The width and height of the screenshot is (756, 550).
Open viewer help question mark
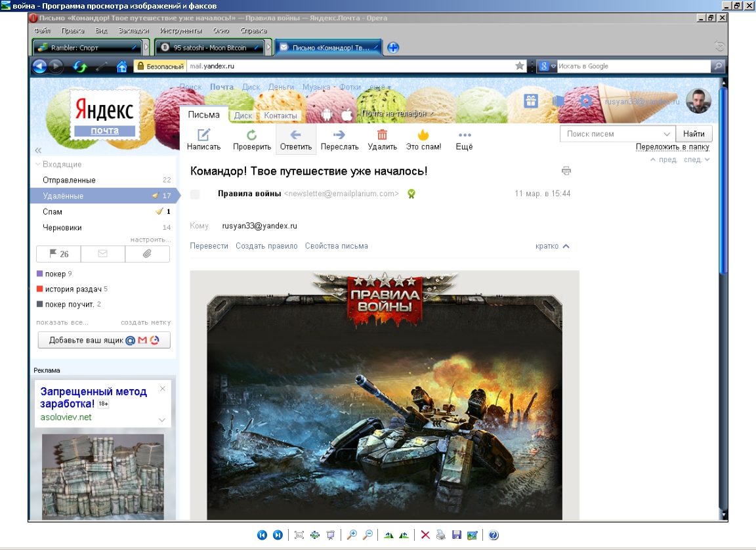click(x=493, y=534)
